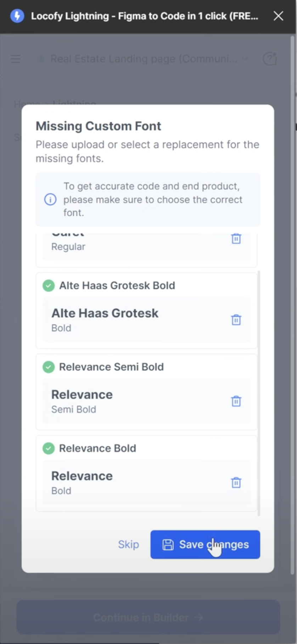Click green checkmark beside Relevance Semi Bold
Image resolution: width=297 pixels, height=644 pixels.
pyautogui.click(x=49, y=367)
